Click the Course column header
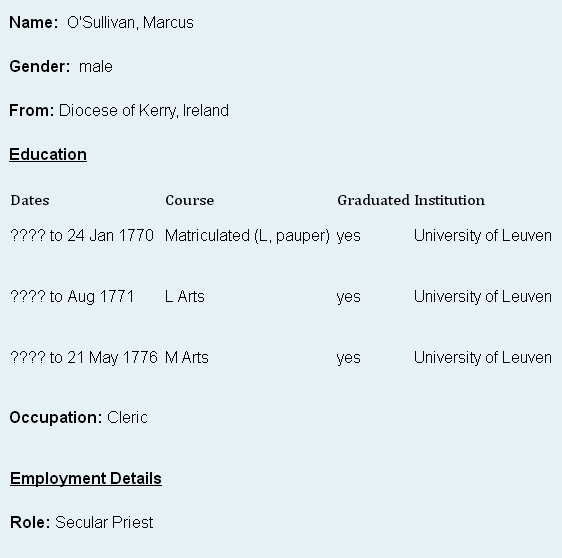Screen dimensions: 562x558 click(190, 200)
